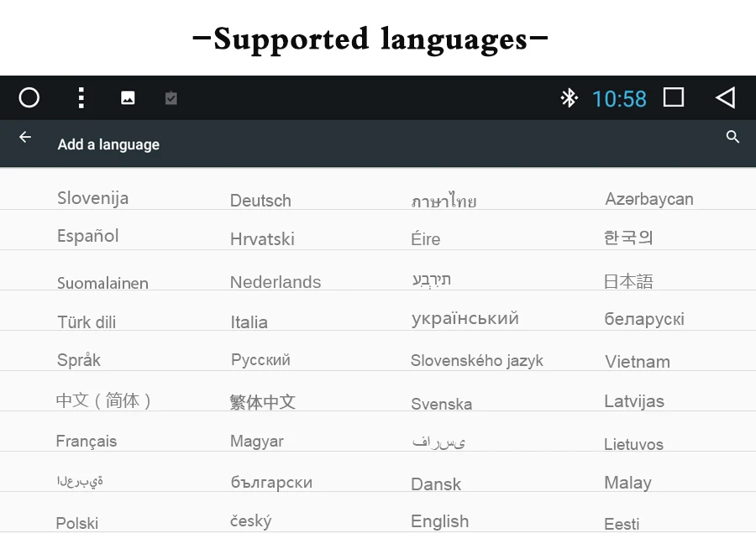Image resolution: width=756 pixels, height=549 pixels.
Task: Tap the clipboard checkmark notification icon
Action: [x=171, y=98]
